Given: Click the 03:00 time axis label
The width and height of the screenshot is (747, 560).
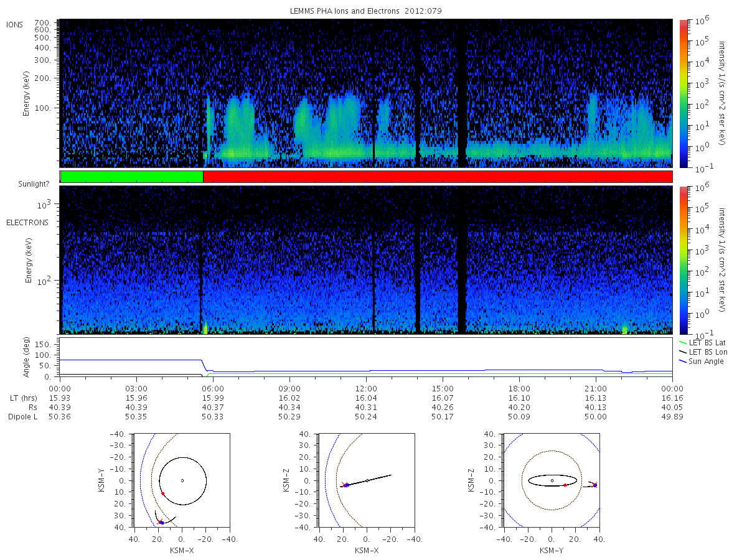Looking at the screenshot, I should 136,388.
